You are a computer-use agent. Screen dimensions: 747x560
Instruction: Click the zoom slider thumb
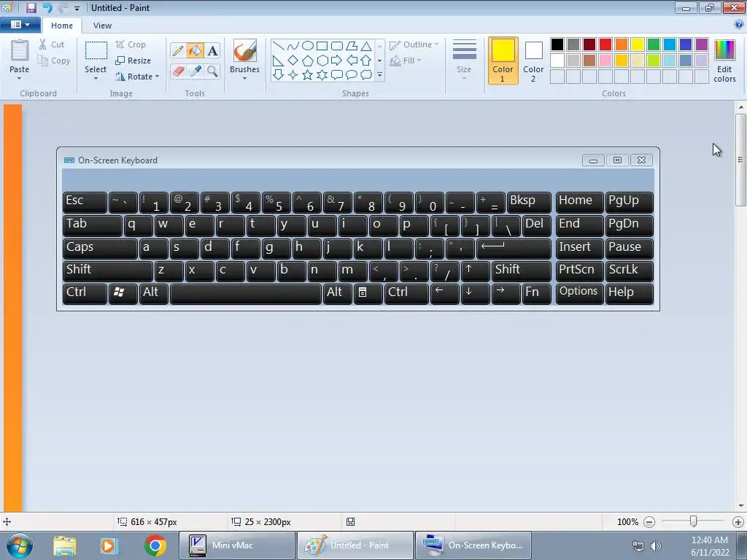[x=693, y=522]
